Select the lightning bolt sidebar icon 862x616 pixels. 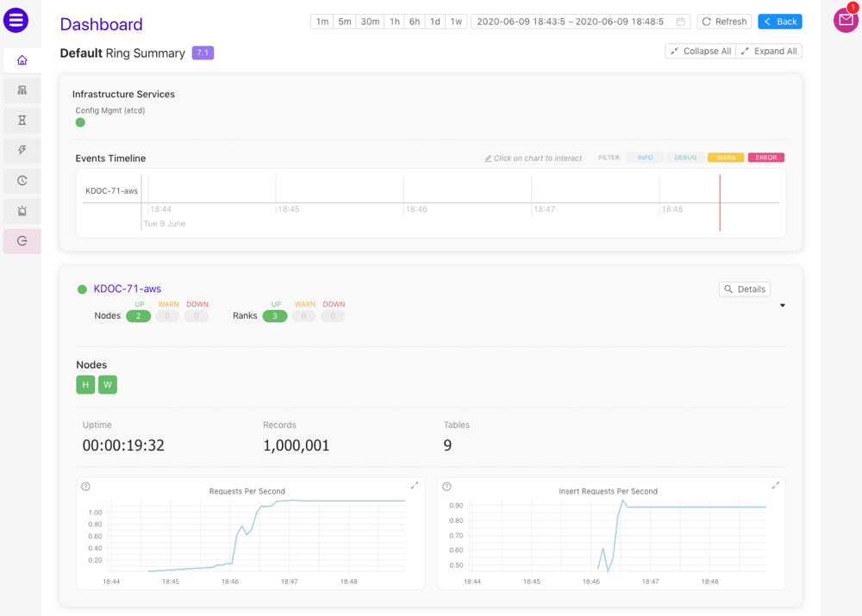pyautogui.click(x=22, y=150)
